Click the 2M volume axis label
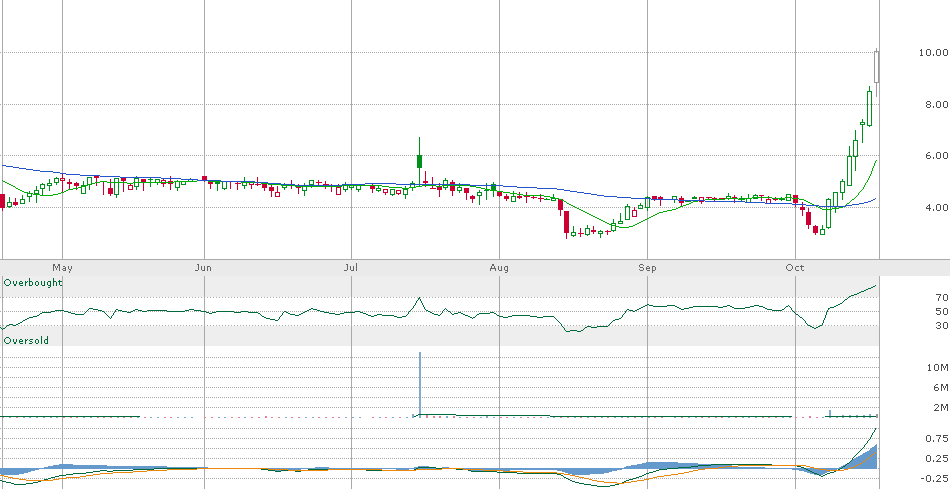Image resolution: width=950 pixels, height=489 pixels. [x=942, y=407]
